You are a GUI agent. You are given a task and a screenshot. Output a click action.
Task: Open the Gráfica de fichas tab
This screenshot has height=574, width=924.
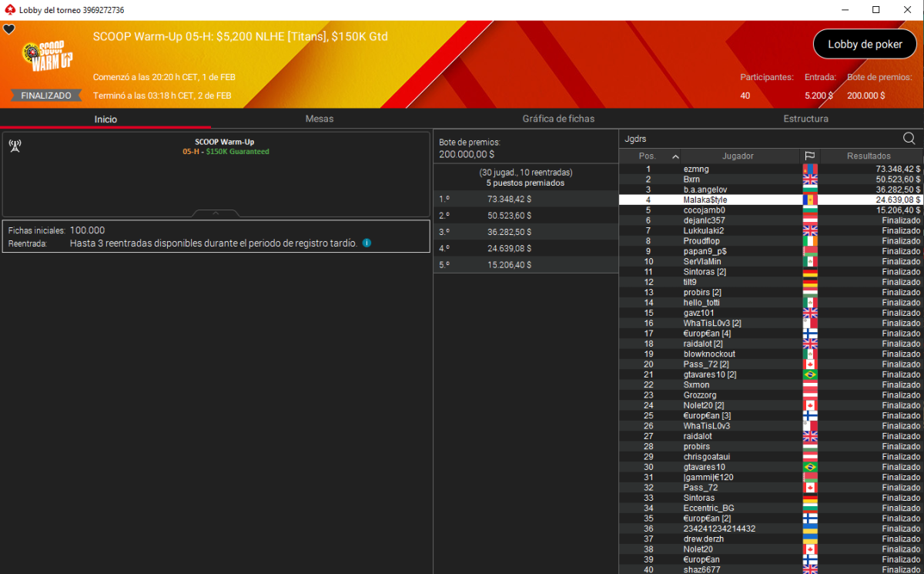(x=558, y=119)
